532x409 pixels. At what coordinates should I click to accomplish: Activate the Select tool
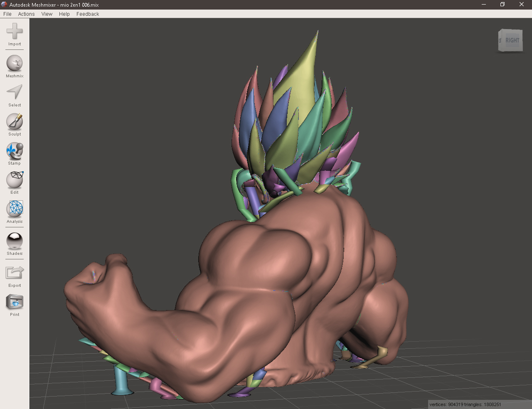click(x=15, y=92)
